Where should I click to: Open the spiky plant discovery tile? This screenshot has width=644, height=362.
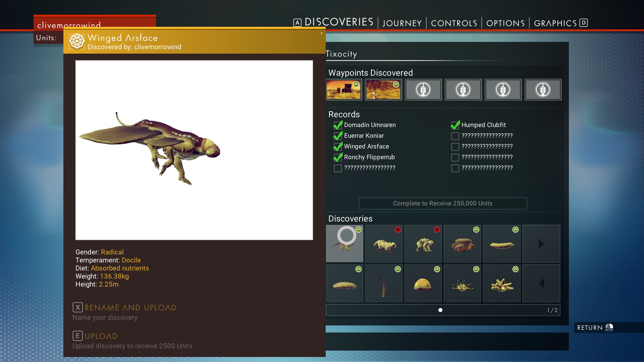[x=462, y=284]
